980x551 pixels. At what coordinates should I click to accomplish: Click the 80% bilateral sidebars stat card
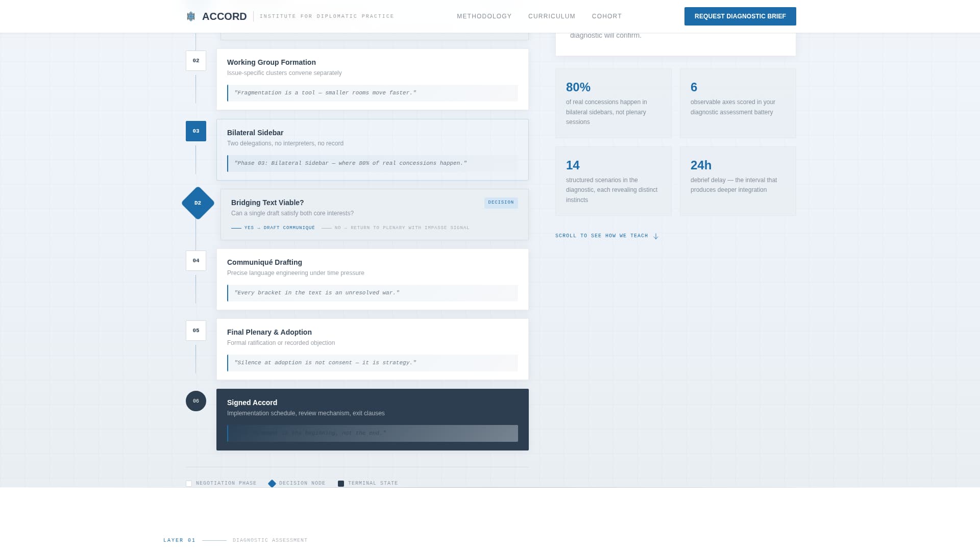click(x=614, y=103)
